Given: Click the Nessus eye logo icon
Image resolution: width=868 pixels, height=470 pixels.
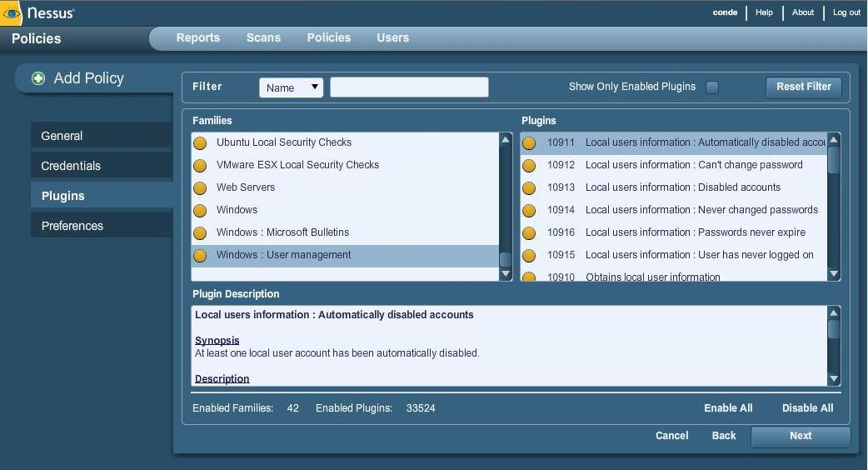Looking at the screenshot, I should [x=11, y=12].
